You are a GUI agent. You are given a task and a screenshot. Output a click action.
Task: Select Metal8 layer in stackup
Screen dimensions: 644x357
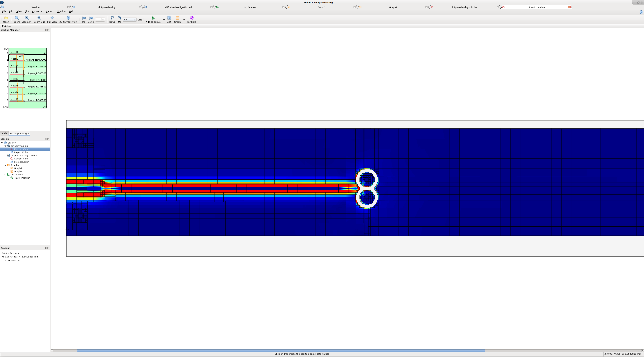pos(14,99)
